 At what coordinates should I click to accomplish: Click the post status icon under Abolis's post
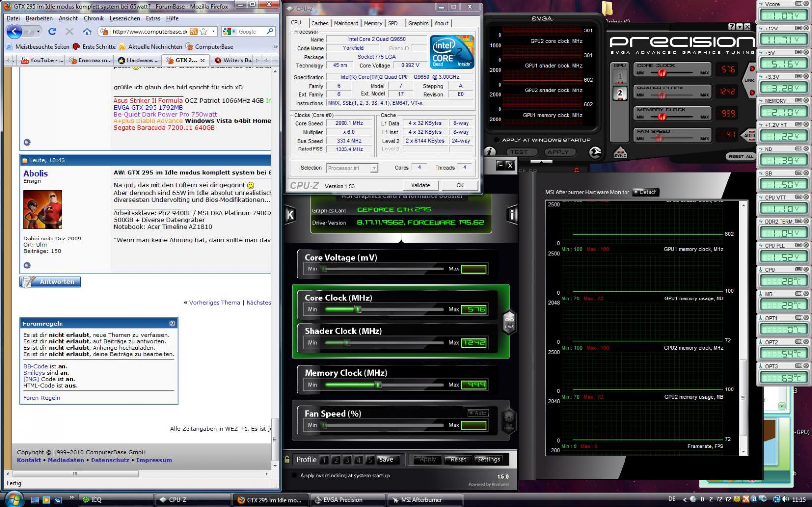27,265
